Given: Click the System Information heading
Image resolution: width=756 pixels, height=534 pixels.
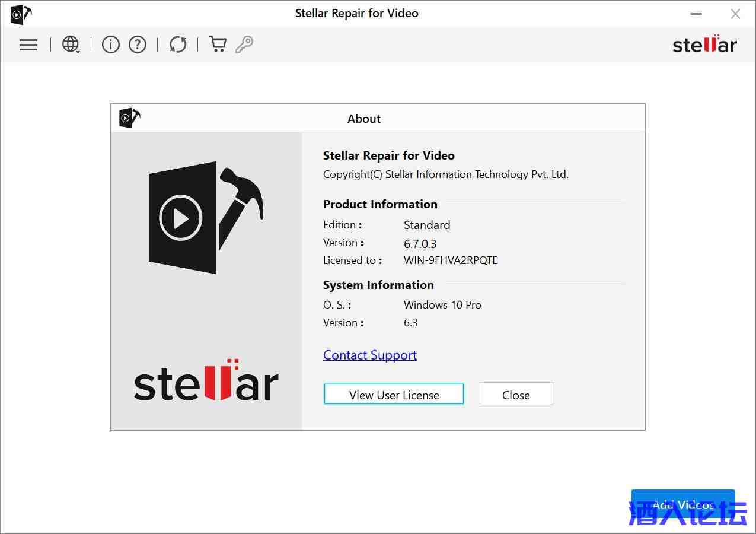Looking at the screenshot, I should click(378, 285).
